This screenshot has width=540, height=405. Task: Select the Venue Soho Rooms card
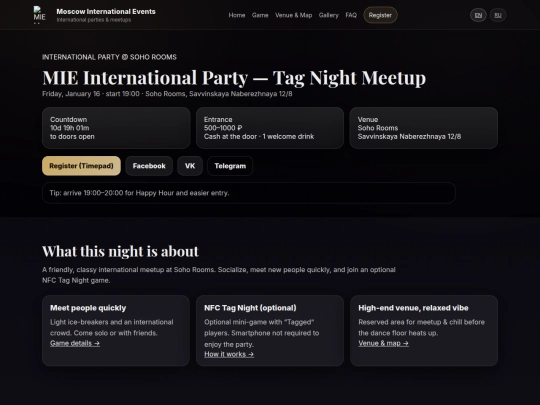point(424,128)
